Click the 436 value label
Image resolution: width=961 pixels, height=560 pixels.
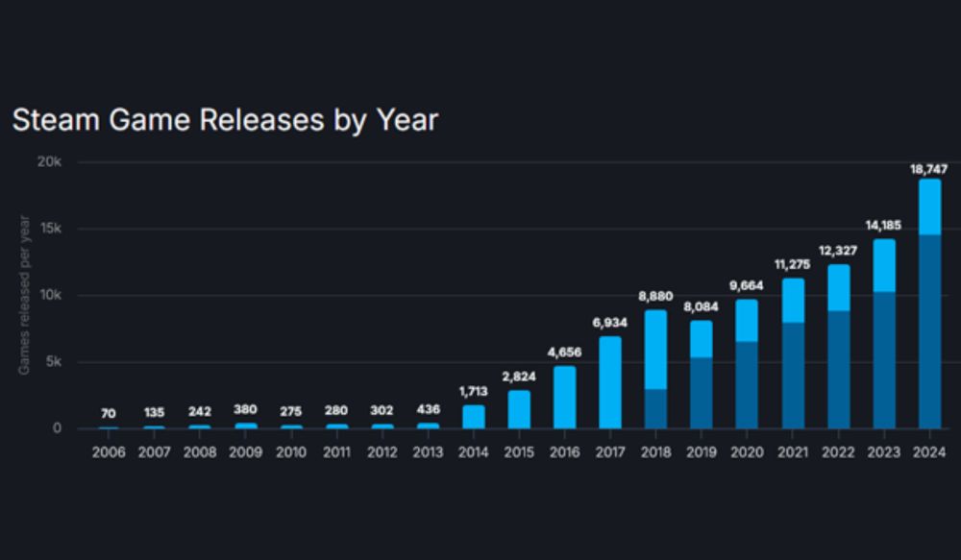[x=428, y=409]
